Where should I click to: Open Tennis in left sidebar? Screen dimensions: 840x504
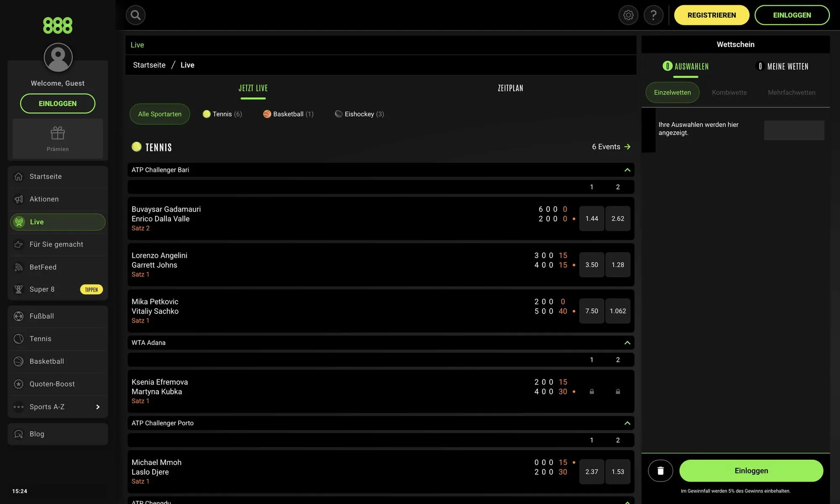[x=58, y=339]
